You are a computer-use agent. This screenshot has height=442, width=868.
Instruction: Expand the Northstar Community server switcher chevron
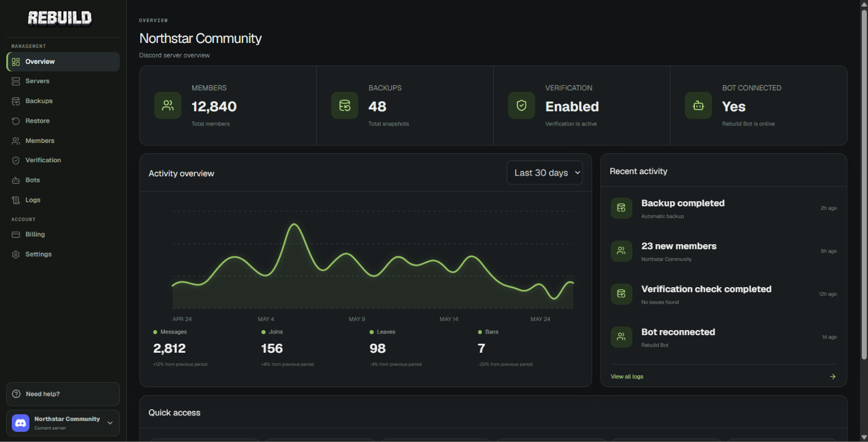click(110, 423)
